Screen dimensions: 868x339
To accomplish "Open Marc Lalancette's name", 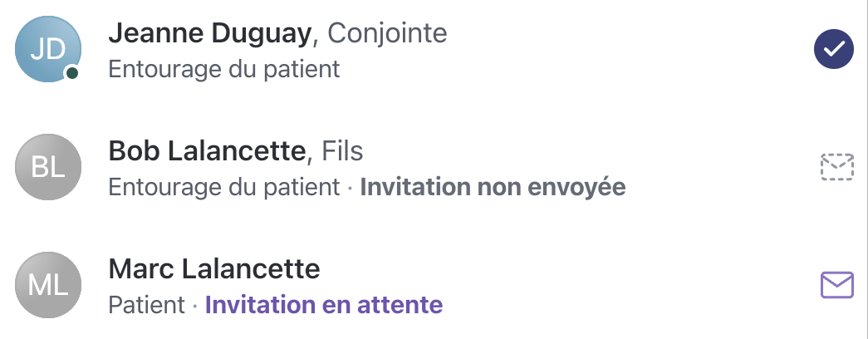I will click(x=214, y=269).
